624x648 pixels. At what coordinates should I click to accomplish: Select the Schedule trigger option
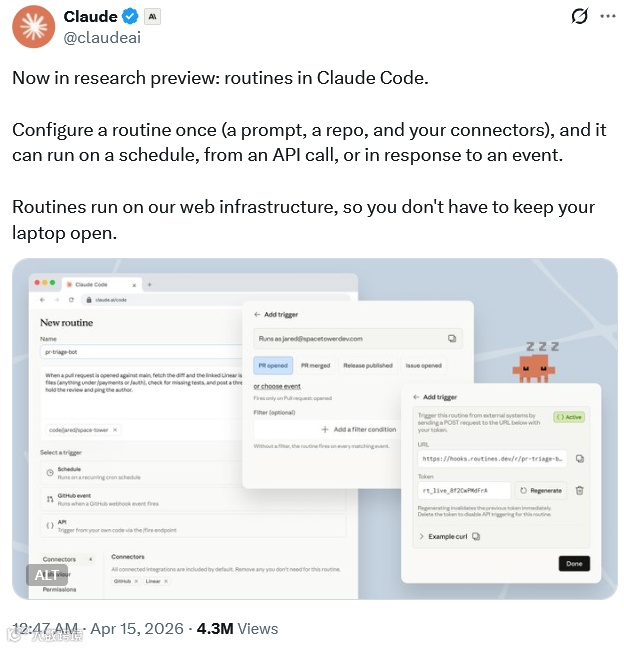tap(193, 473)
